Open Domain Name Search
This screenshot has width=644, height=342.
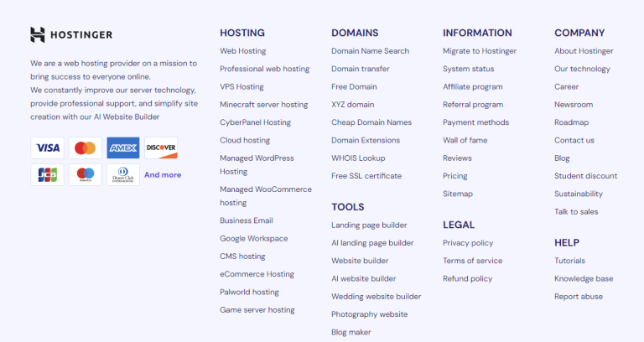tap(370, 51)
